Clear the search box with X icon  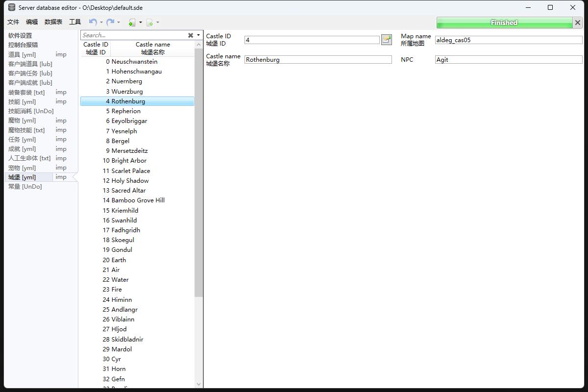pos(191,35)
